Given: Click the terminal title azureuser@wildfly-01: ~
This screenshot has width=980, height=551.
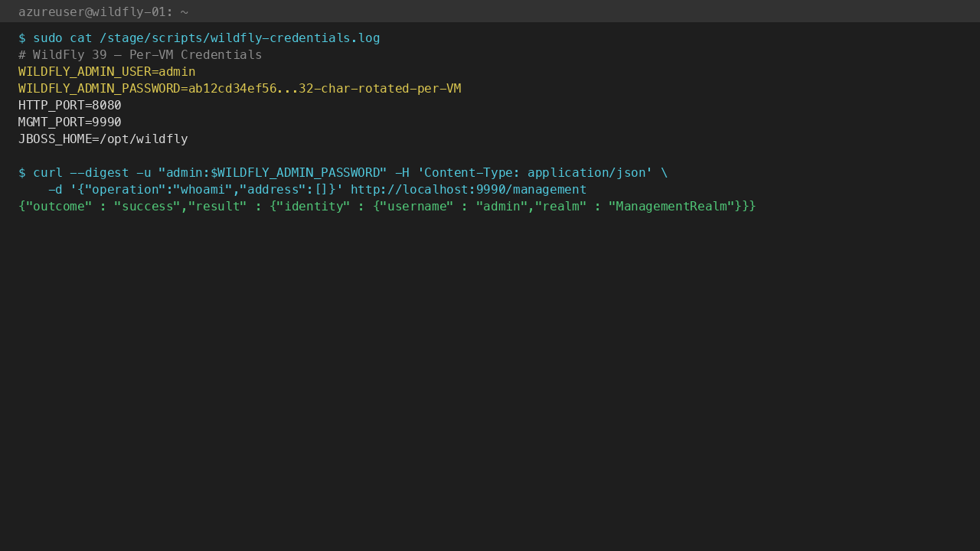Looking at the screenshot, I should 103,11.
